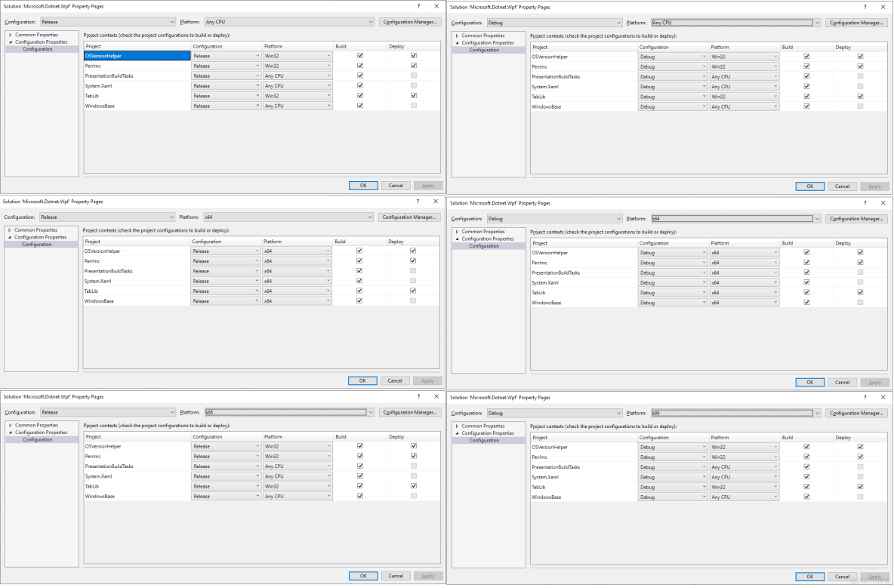This screenshot has width=894, height=588.
Task: Click the Configuration Manager button
Action: (x=408, y=21)
